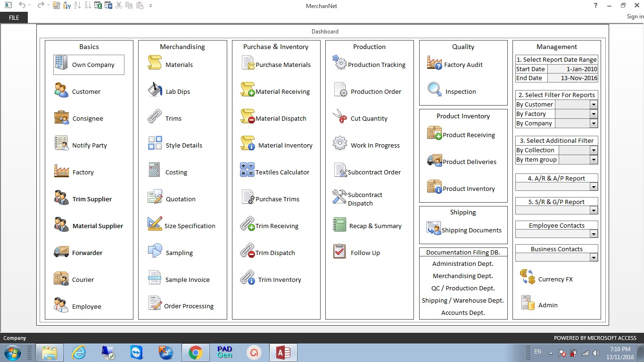
Task: Expand the By Factory filter dropdown
Action: tap(594, 114)
